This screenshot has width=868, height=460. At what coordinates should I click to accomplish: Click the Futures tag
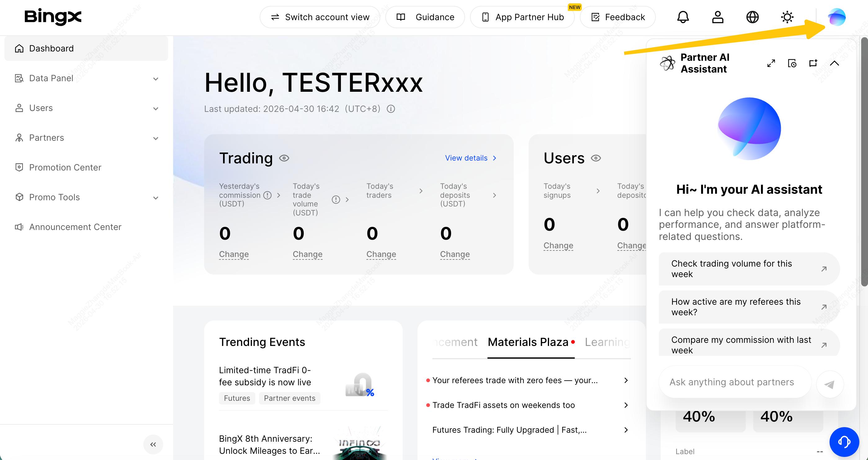(x=237, y=398)
